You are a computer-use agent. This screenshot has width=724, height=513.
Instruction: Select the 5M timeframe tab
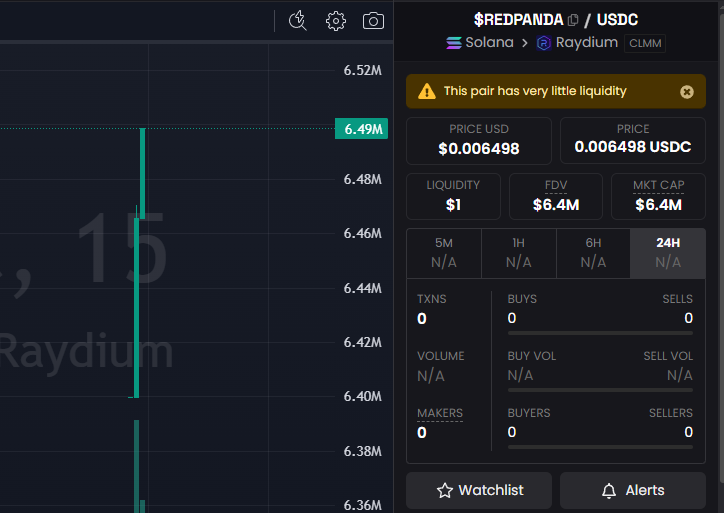tap(444, 253)
